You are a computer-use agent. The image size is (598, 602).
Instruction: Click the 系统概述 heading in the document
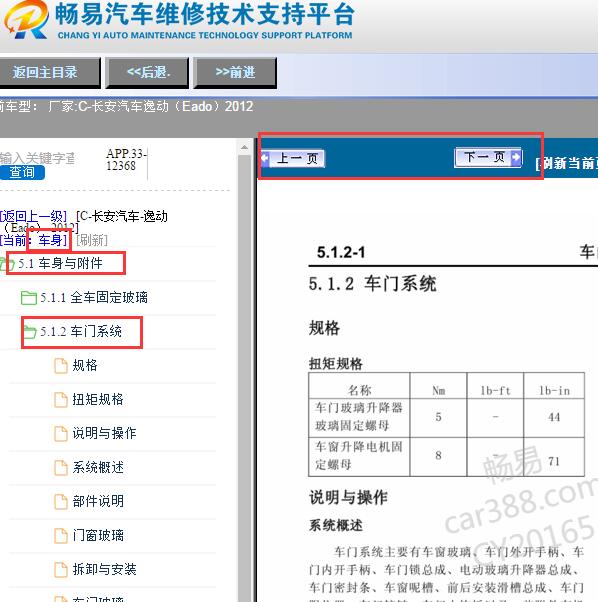[x=336, y=525]
